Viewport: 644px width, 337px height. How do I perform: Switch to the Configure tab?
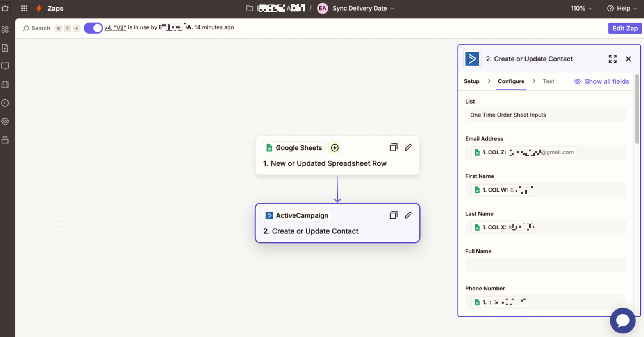(x=511, y=81)
